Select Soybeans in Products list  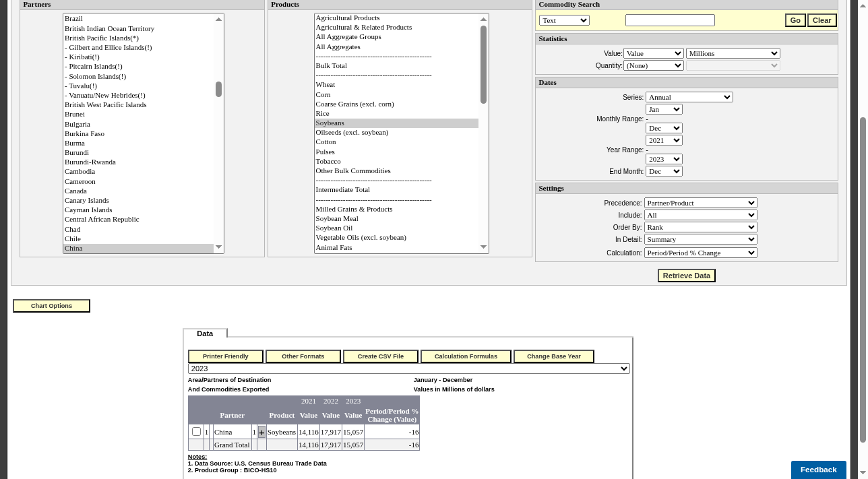point(396,123)
